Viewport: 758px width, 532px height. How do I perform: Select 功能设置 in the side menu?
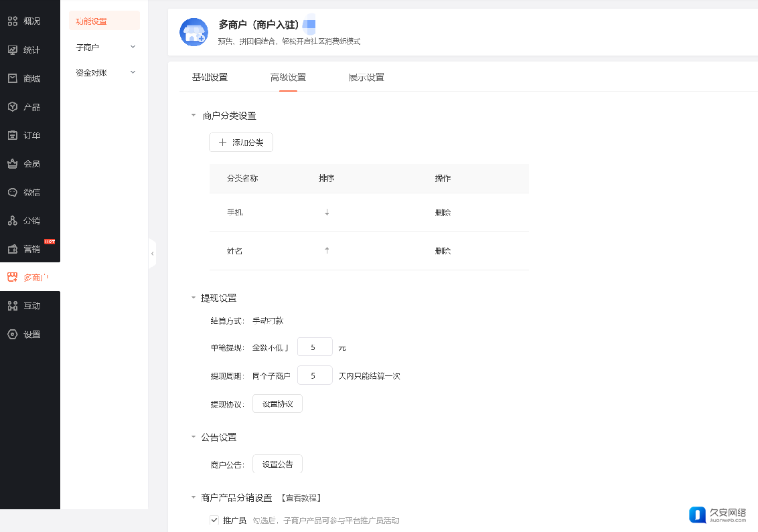point(104,21)
